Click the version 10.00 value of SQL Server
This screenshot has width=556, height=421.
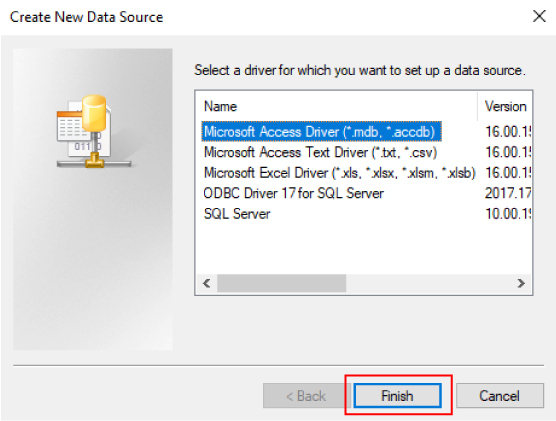tap(508, 214)
